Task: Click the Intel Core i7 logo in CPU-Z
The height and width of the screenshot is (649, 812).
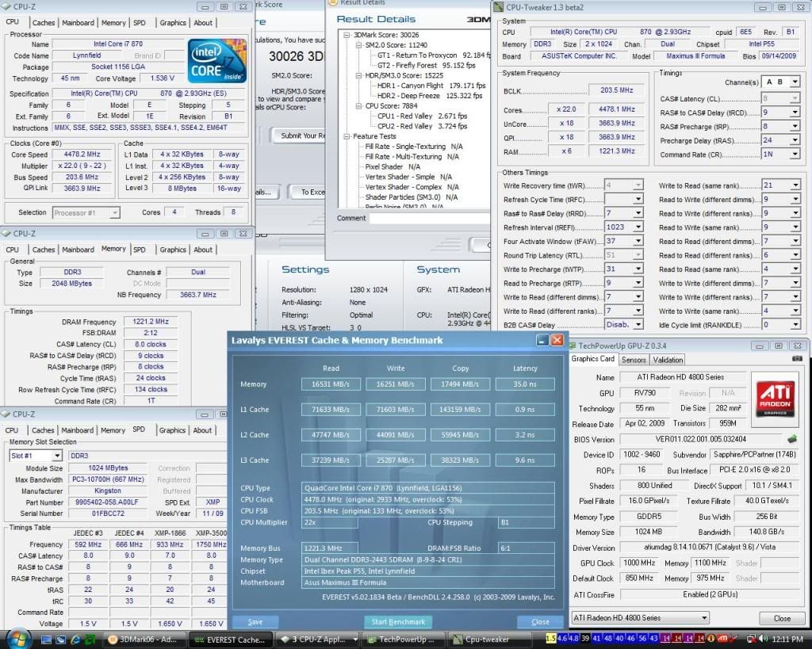Action: (217, 60)
